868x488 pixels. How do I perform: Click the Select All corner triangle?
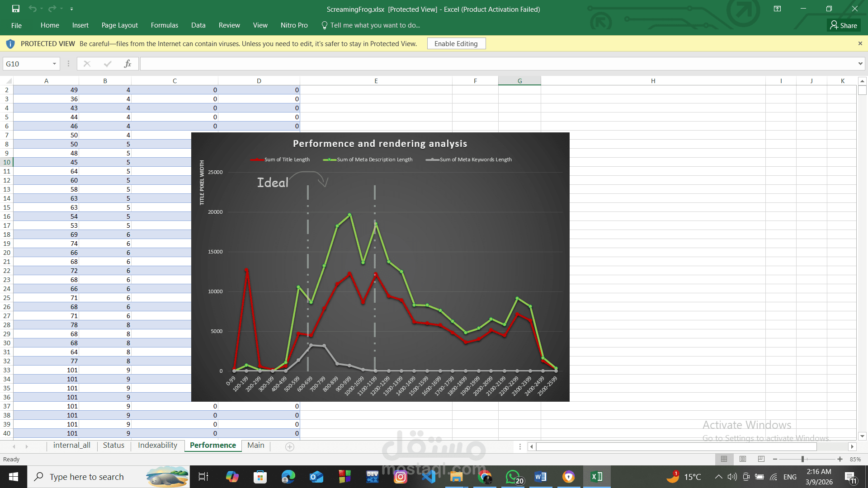9,81
